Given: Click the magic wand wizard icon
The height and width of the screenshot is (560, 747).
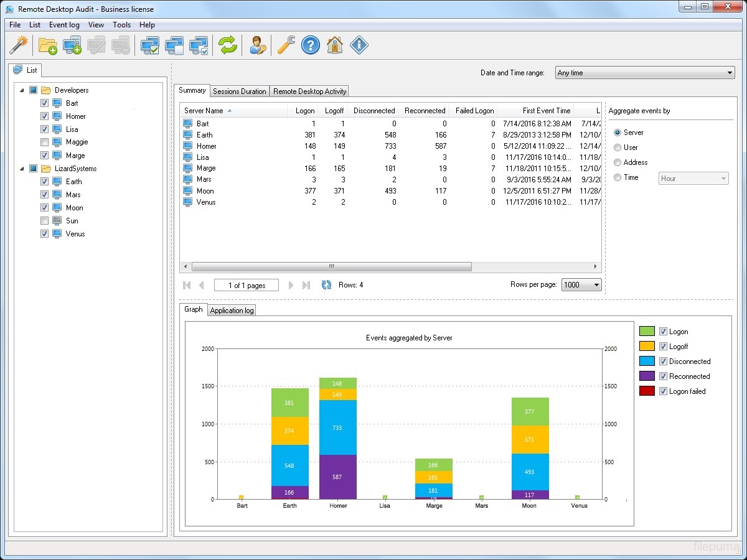Looking at the screenshot, I should (19, 45).
